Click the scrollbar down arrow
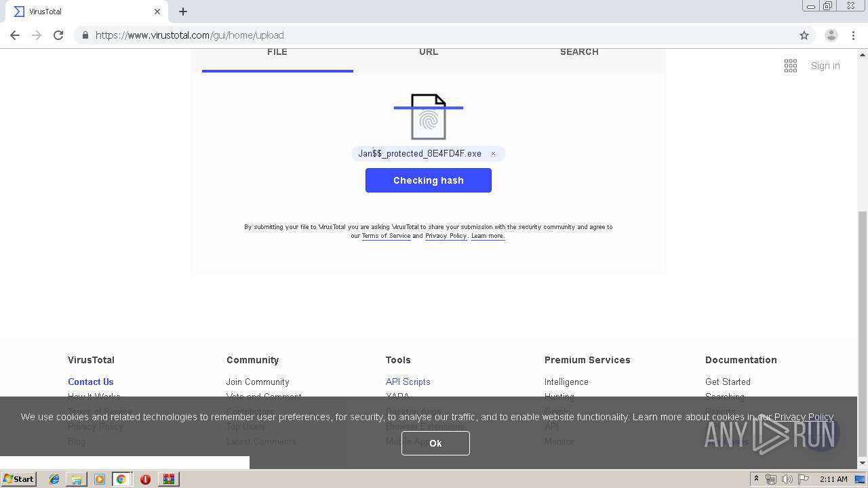This screenshot has width=868, height=488. tap(863, 463)
